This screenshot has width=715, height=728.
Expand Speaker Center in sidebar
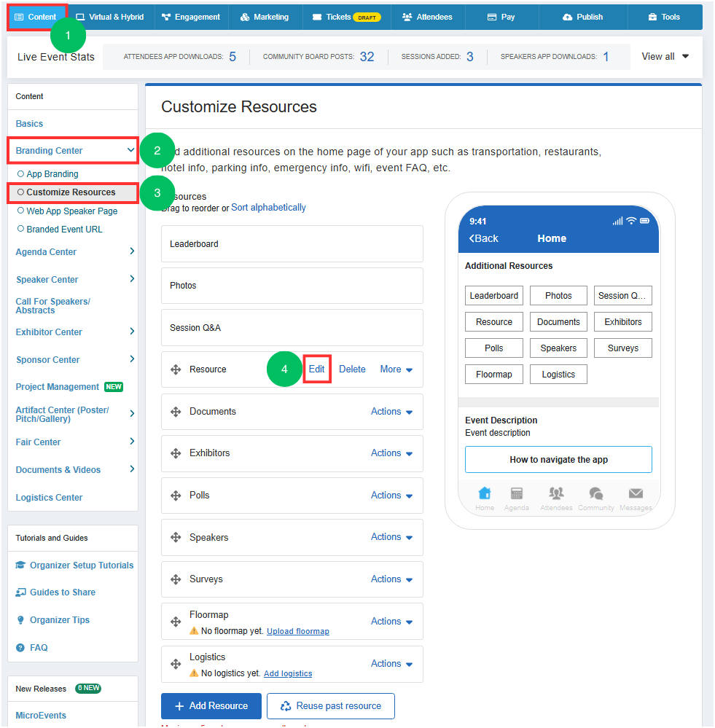pos(132,279)
